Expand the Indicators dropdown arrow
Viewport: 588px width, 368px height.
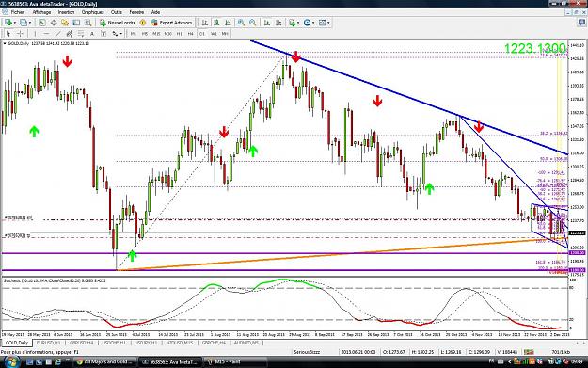point(298,23)
